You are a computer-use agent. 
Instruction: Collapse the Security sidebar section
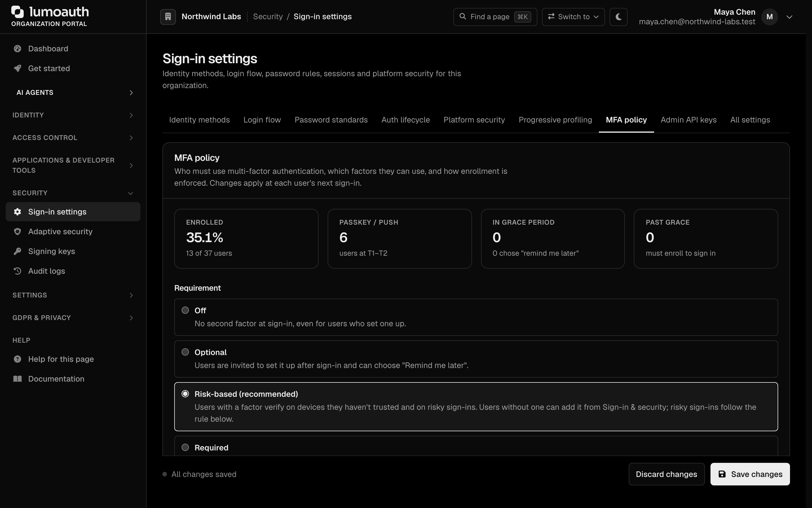click(x=73, y=193)
